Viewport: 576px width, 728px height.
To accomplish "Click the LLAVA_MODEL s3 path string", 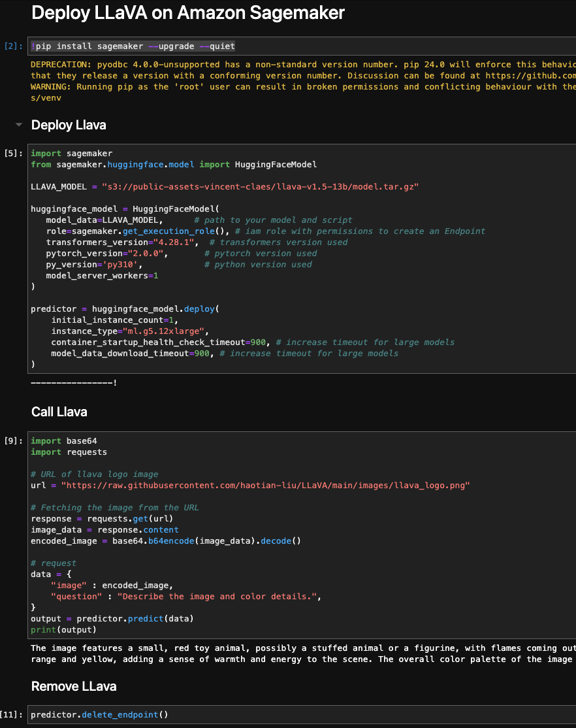I will [x=261, y=187].
